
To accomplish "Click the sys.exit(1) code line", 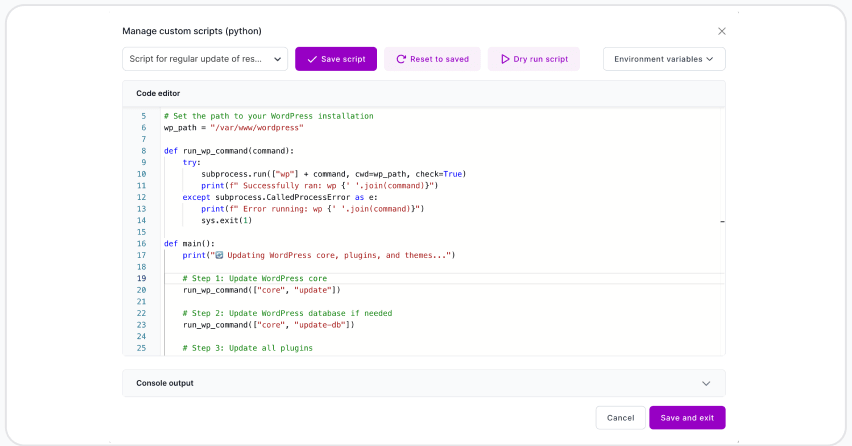I will click(x=226, y=220).
